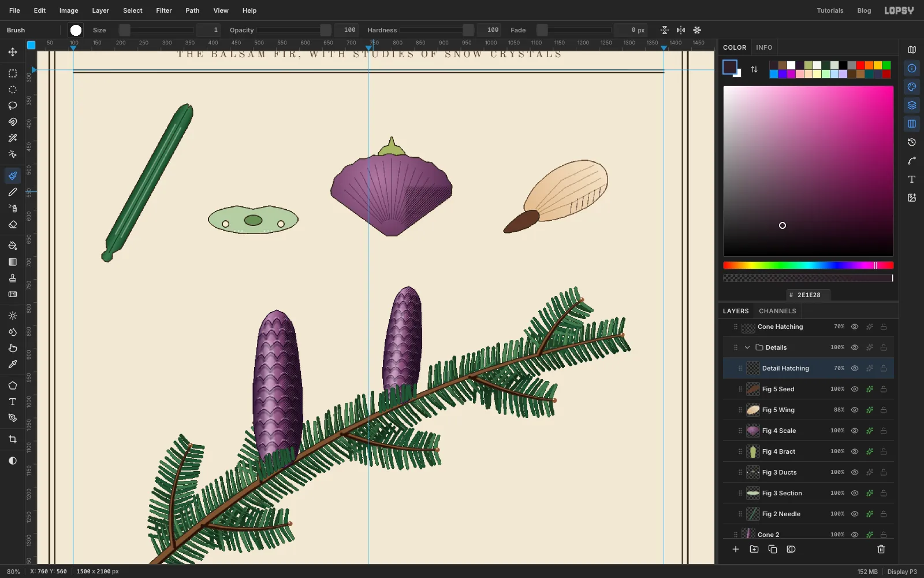The height and width of the screenshot is (578, 924).
Task: Select the Rectangular Marquee tool
Action: click(x=13, y=73)
